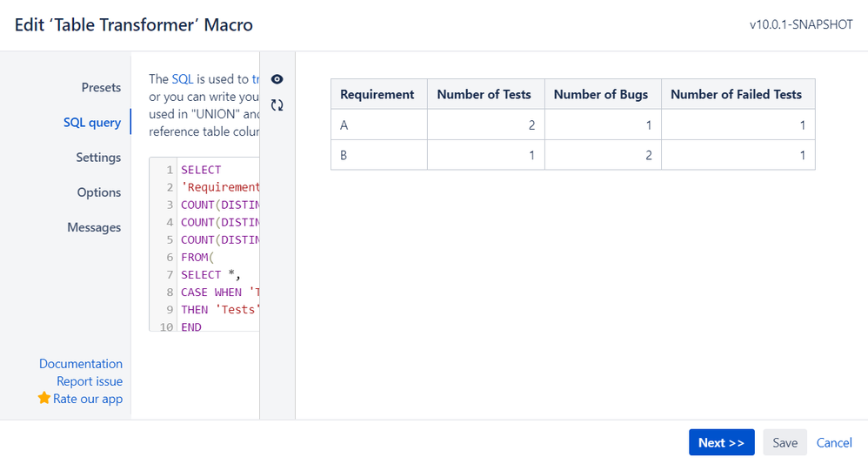Click the Requirement column header
The height and width of the screenshot is (464, 868).
coord(377,94)
